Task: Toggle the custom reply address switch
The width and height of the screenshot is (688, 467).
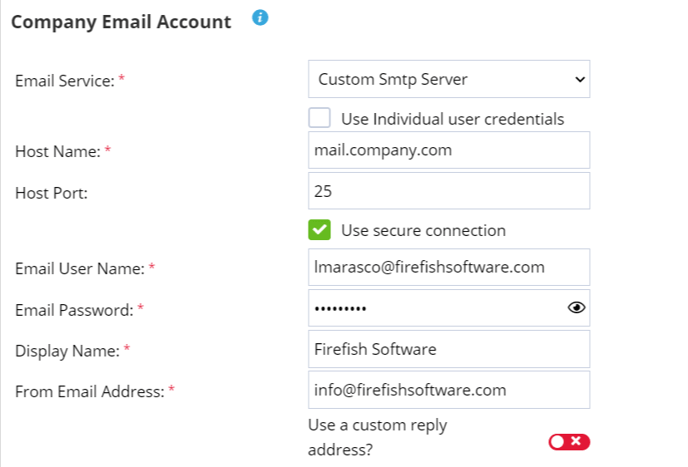Action: [x=569, y=442]
